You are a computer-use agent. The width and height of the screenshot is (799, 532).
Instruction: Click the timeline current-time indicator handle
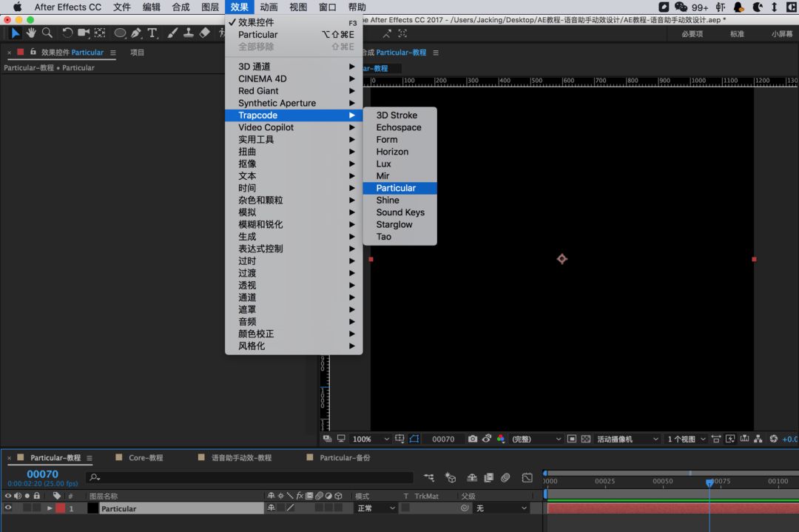tap(709, 482)
